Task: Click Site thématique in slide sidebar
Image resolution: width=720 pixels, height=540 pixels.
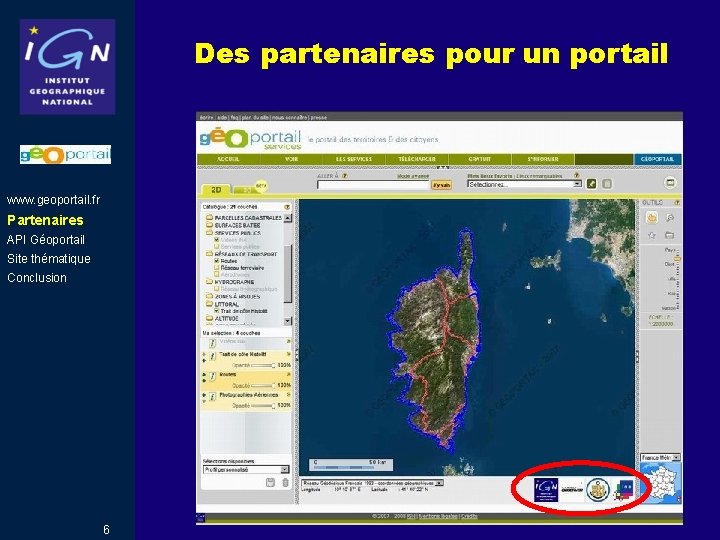Action: pyautogui.click(x=49, y=259)
